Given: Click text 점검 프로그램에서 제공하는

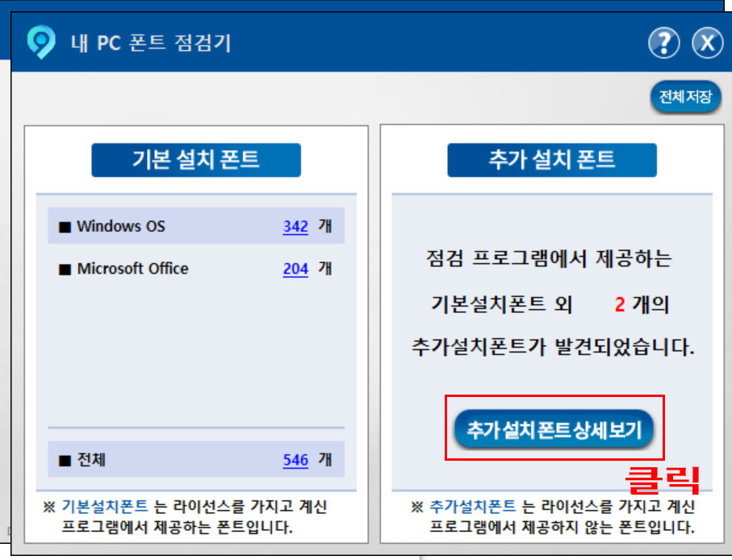Looking at the screenshot, I should [549, 258].
